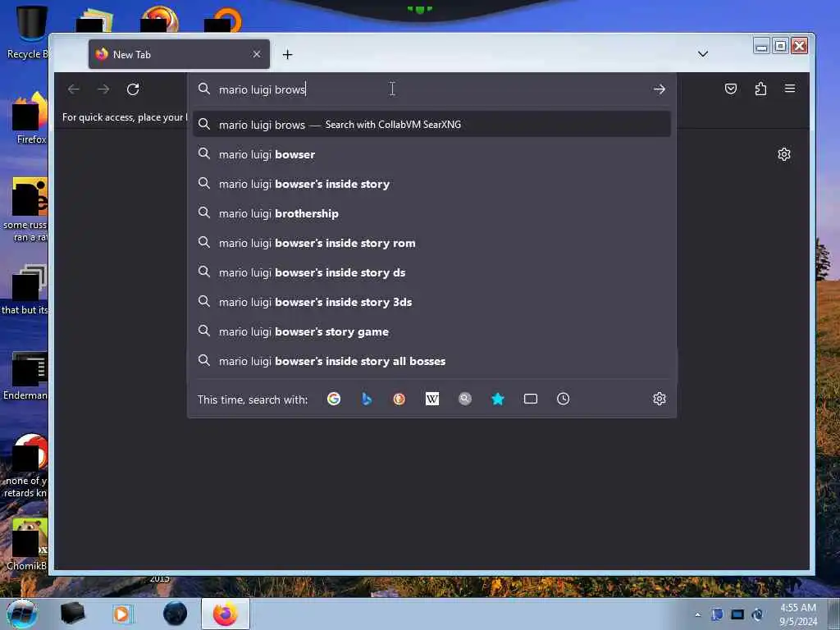Click the address bar text field
Viewport: 840px width, 630px height.
tap(431, 89)
